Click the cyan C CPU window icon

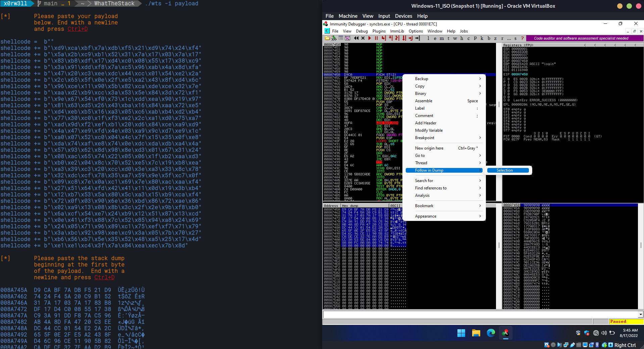coord(327,31)
